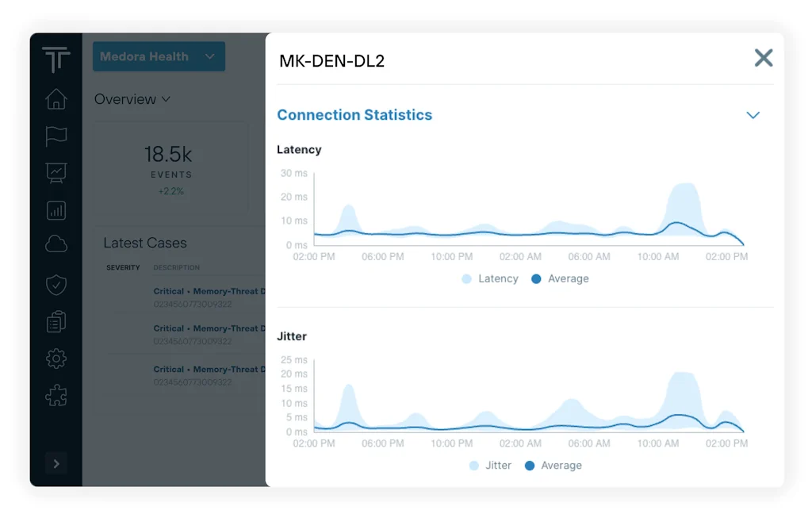The height and width of the screenshot is (514, 812).
Task: Open the bar chart reports icon
Action: pos(56,210)
